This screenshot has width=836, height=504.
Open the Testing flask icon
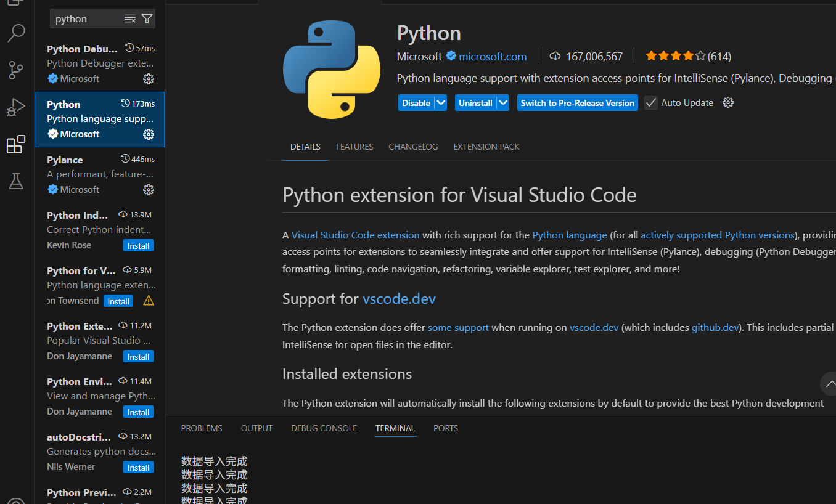[16, 181]
